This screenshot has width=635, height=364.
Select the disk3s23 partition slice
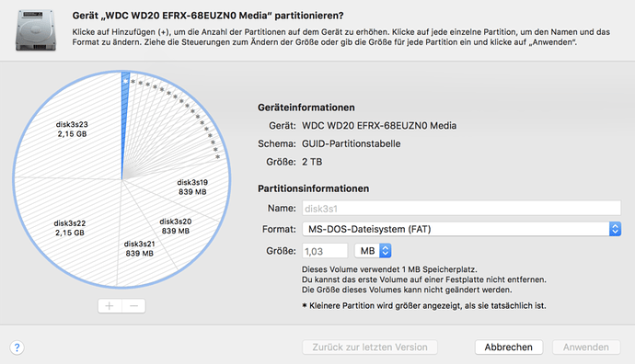pyautogui.click(x=72, y=129)
